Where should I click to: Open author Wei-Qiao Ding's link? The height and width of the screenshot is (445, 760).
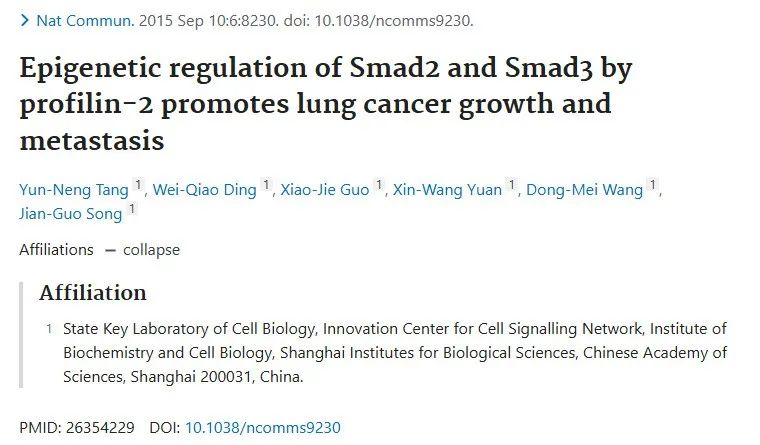click(x=205, y=190)
